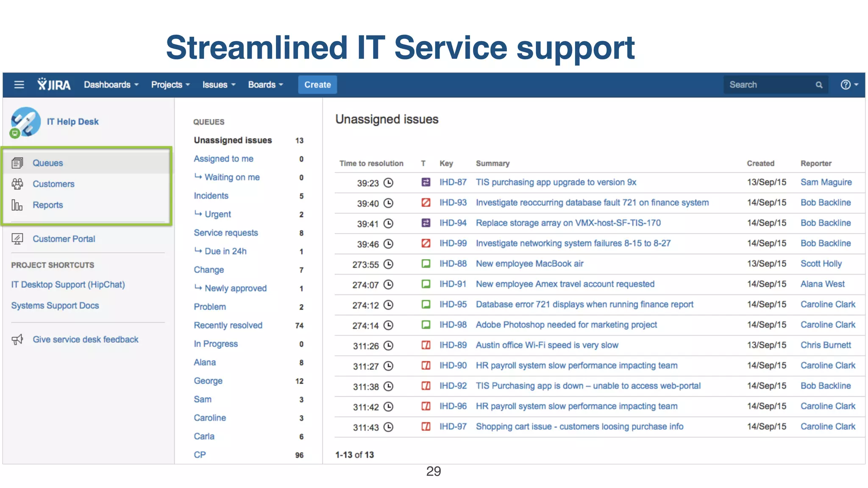This screenshot has height=488, width=868.
Task: Open the Due in 24h sub-queue
Action: point(225,251)
